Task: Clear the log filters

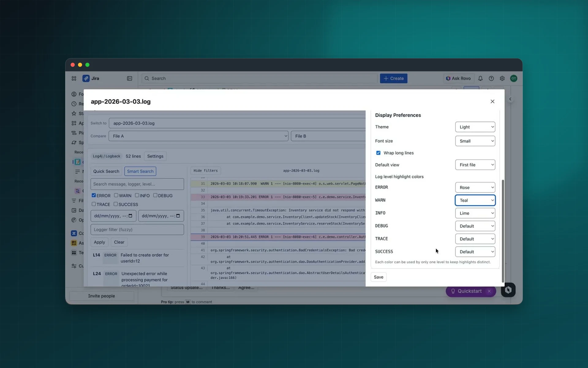Action: (x=119, y=242)
